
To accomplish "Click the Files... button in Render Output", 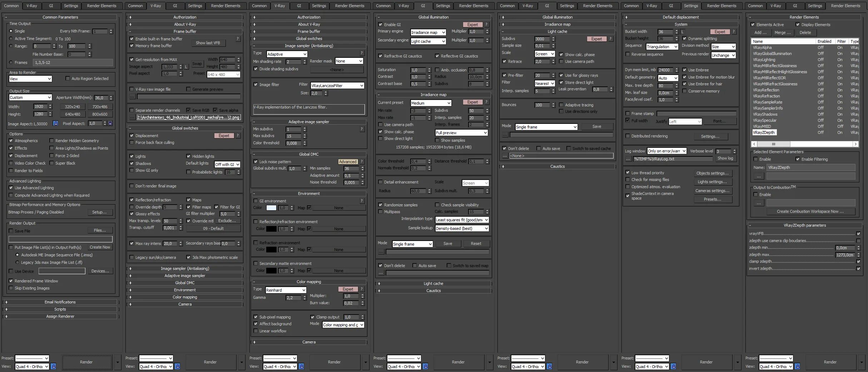I will (x=100, y=230).
